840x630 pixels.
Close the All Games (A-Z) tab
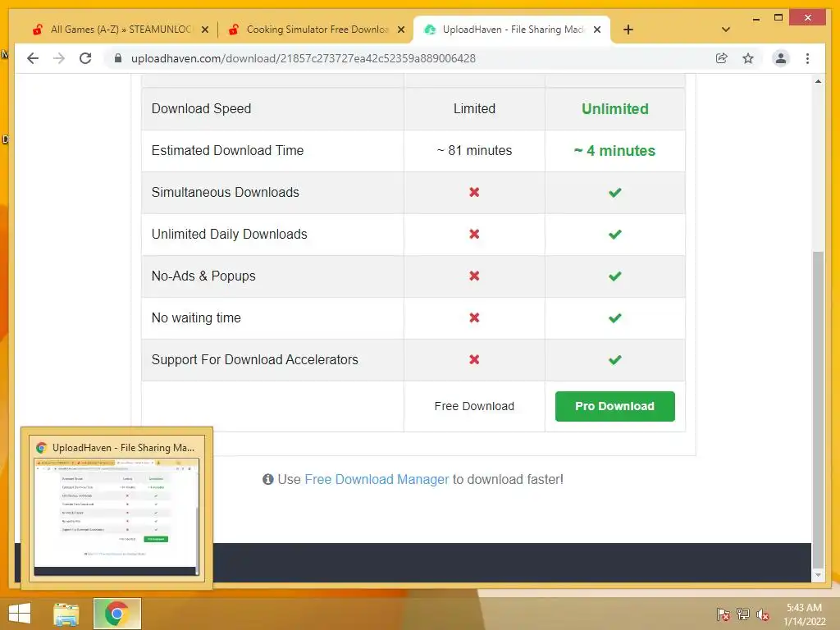204,30
